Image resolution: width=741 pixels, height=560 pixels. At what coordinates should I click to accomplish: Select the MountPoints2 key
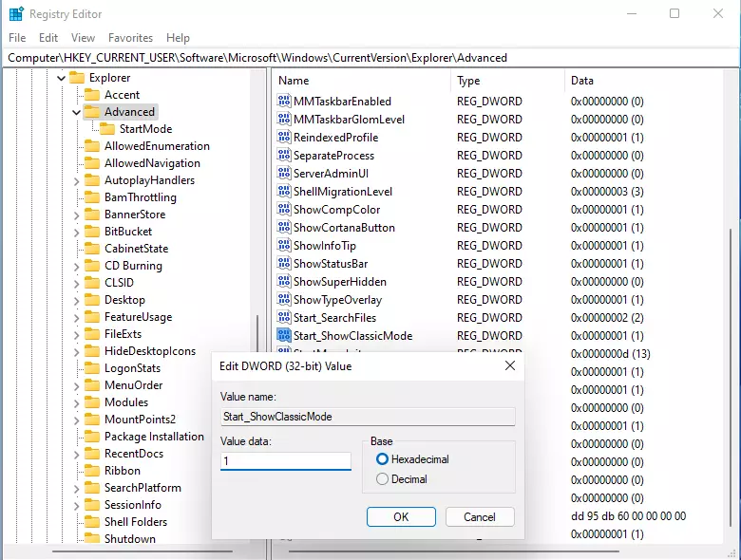click(140, 419)
